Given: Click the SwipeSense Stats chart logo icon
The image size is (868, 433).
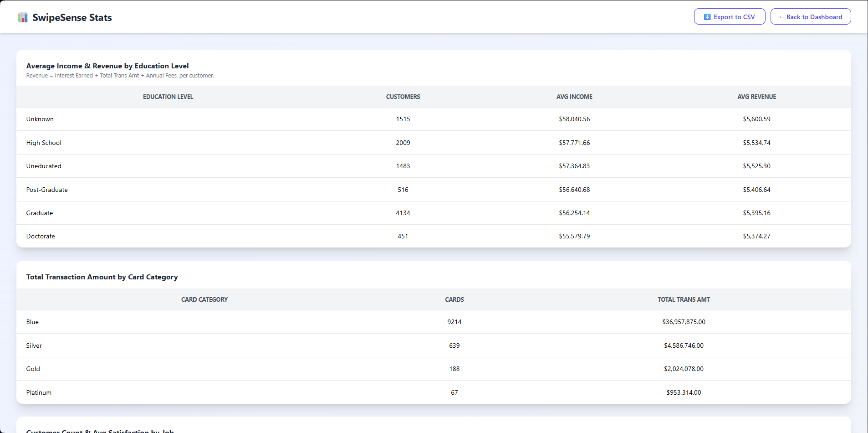Looking at the screenshot, I should click(23, 17).
